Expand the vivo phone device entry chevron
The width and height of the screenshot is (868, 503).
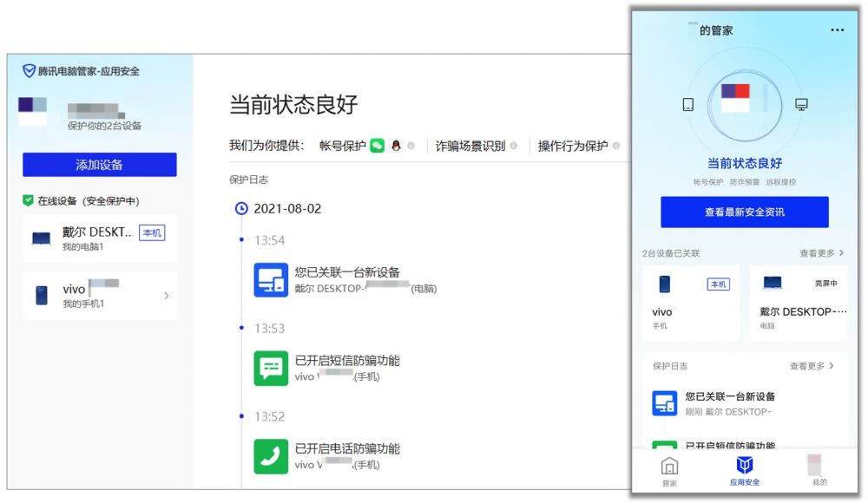(166, 296)
